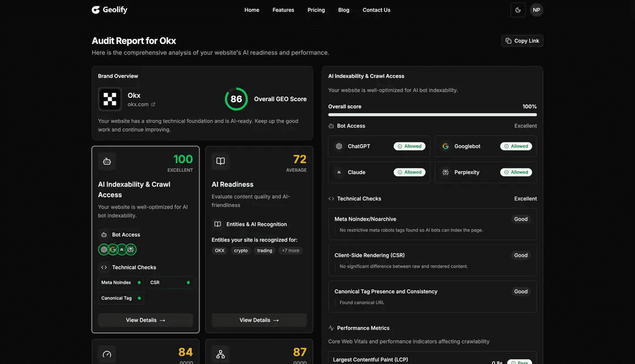Click the Claude bot icon
This screenshot has height=364, width=635.
click(339, 172)
